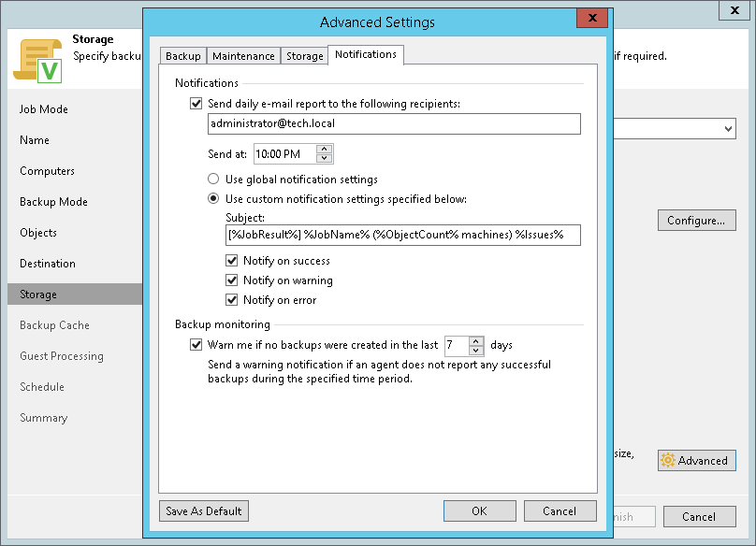
Task: Go to the Backup tab
Action: pyautogui.click(x=183, y=56)
